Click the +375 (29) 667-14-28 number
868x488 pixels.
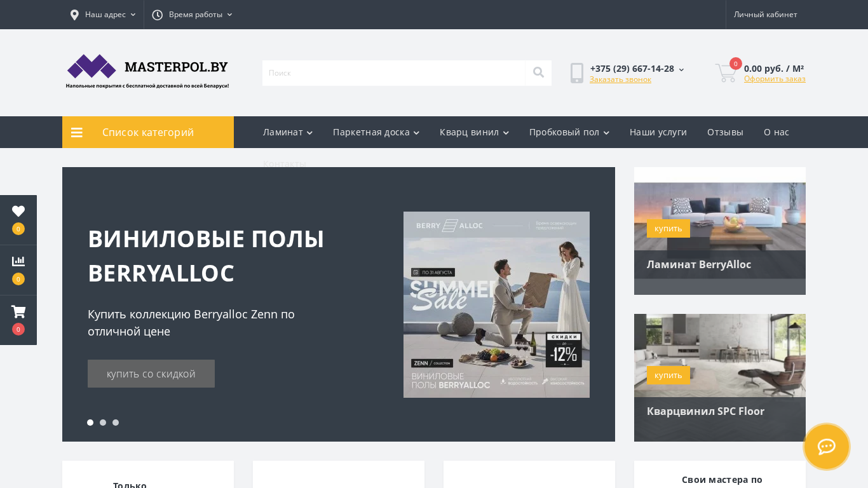632,69
